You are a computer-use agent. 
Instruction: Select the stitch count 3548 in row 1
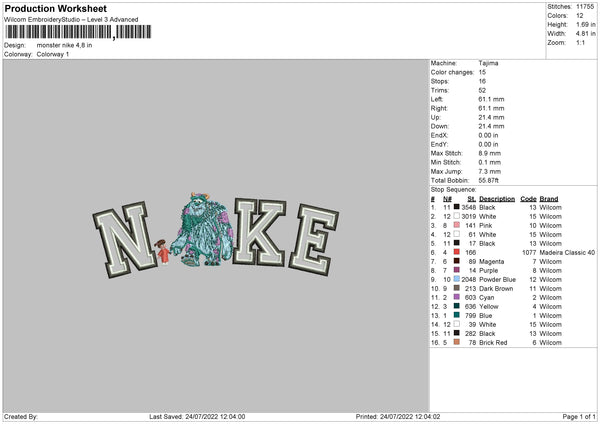point(468,207)
